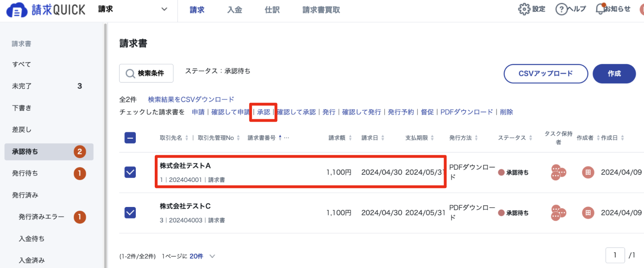Open the 20件 per-page dropdown
The height and width of the screenshot is (268, 644).
click(x=202, y=256)
